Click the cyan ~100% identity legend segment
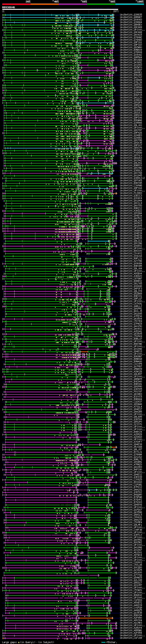This screenshot has width=146, height=644. coord(130,4)
